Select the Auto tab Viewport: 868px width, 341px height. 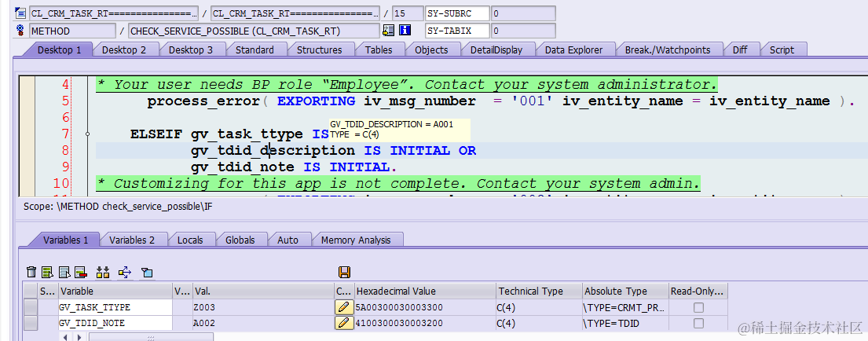pos(288,240)
